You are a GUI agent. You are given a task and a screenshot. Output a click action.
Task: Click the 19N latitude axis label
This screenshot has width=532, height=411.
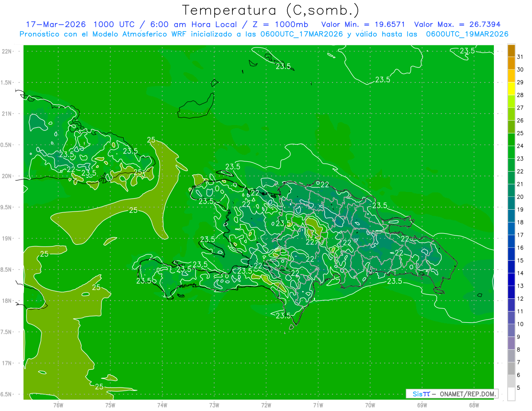tap(8, 239)
